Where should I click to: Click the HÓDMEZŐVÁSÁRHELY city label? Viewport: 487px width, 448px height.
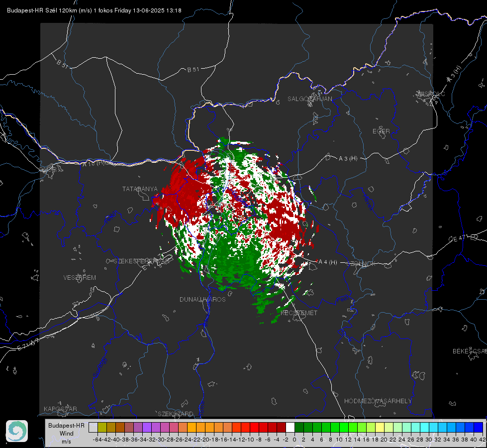point(378,401)
